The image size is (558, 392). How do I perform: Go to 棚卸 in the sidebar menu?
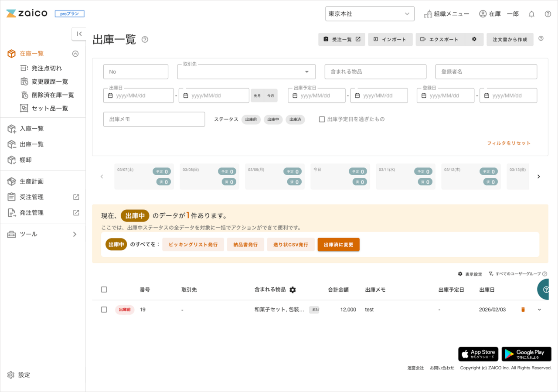click(x=26, y=160)
